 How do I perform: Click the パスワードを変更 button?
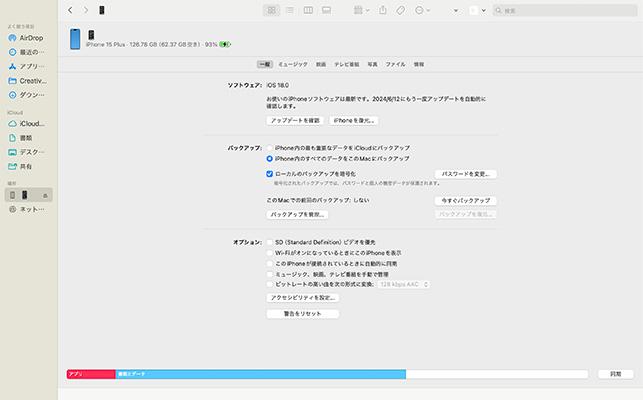click(x=465, y=174)
